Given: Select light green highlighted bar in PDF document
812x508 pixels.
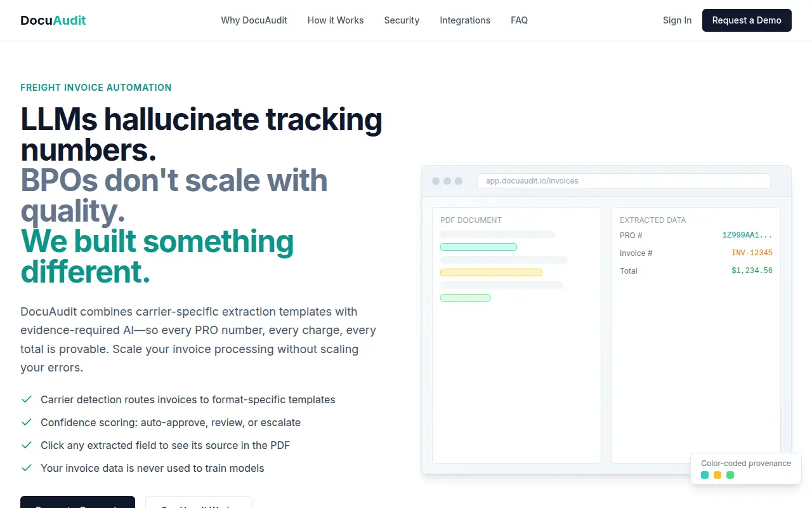Looking at the screenshot, I should click(466, 298).
